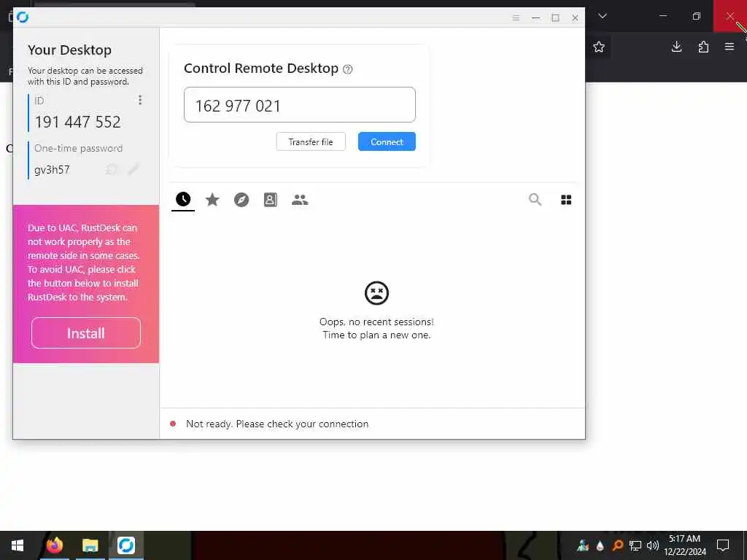
Task: Switch the sessions view with the grid icon
Action: pos(566,200)
